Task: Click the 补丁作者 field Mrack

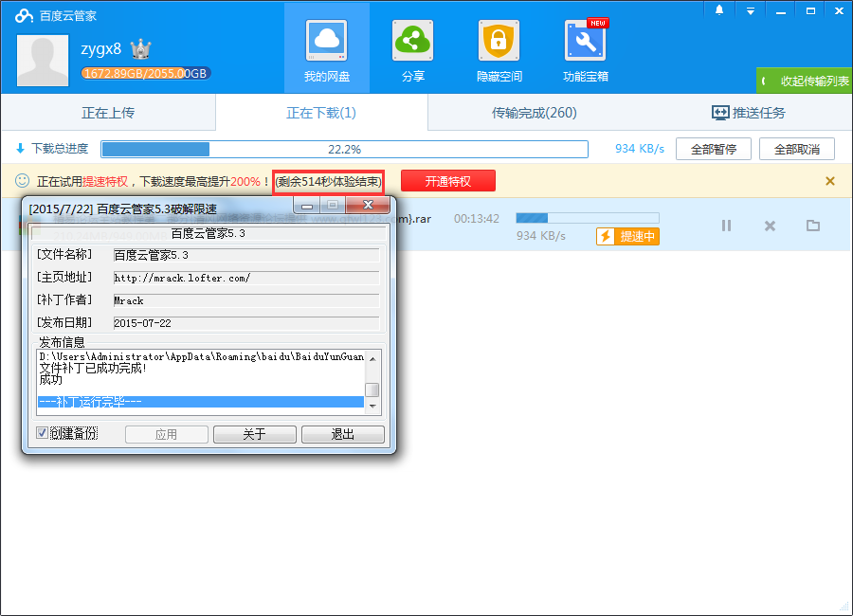Action: pyautogui.click(x=245, y=300)
